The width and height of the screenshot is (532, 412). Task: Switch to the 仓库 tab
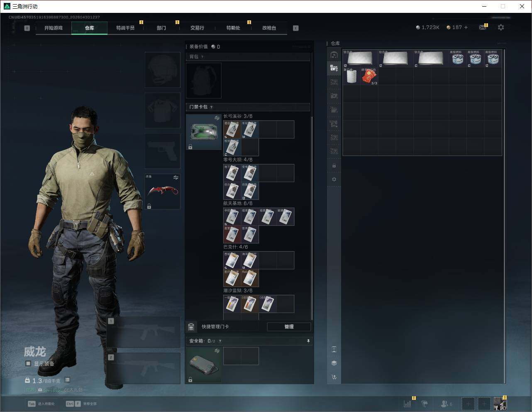(90, 28)
